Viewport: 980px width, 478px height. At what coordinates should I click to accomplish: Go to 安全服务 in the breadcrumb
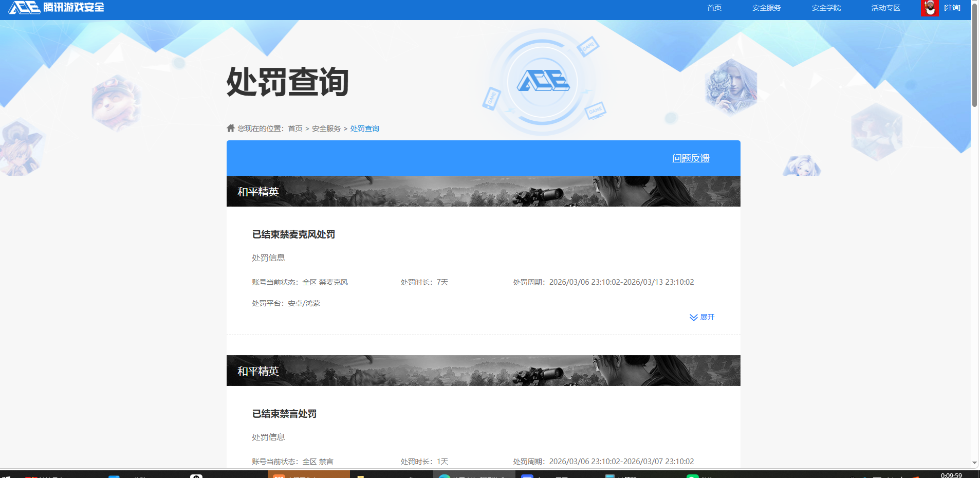[326, 128]
